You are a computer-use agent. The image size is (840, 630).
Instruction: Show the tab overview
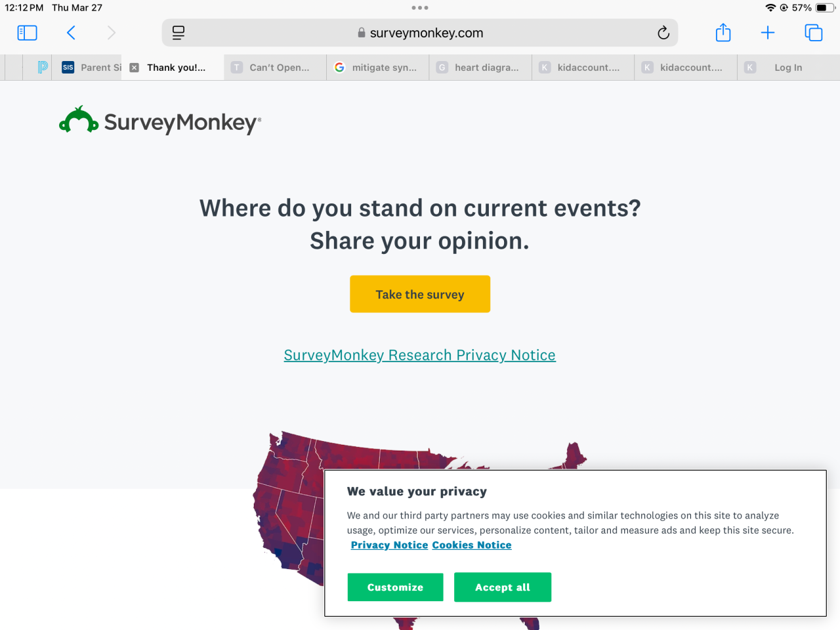coord(813,33)
